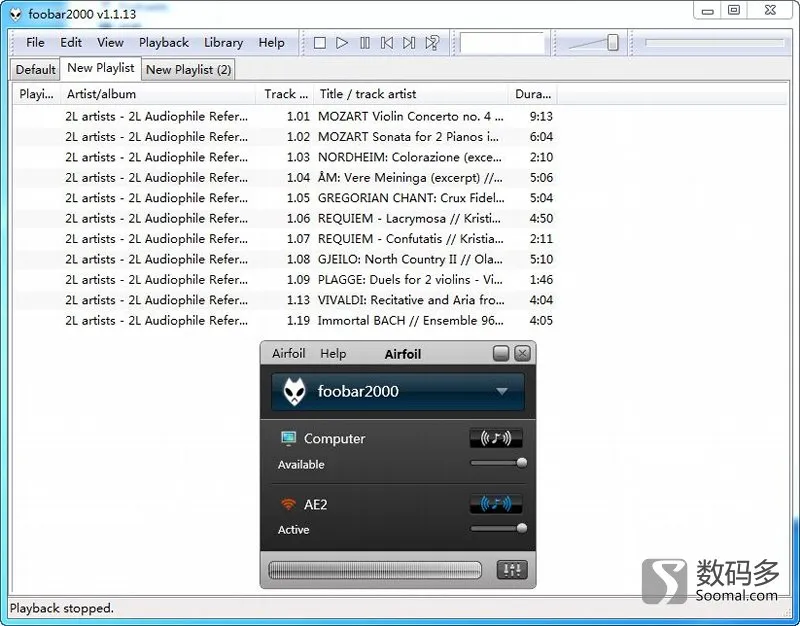Sort by Title / track artist header
The image size is (800, 626).
411,94
